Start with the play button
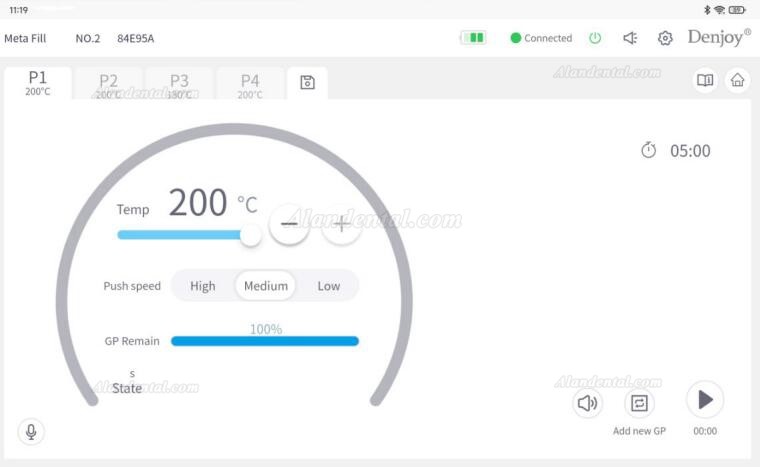This screenshot has height=467, width=760. (705, 400)
